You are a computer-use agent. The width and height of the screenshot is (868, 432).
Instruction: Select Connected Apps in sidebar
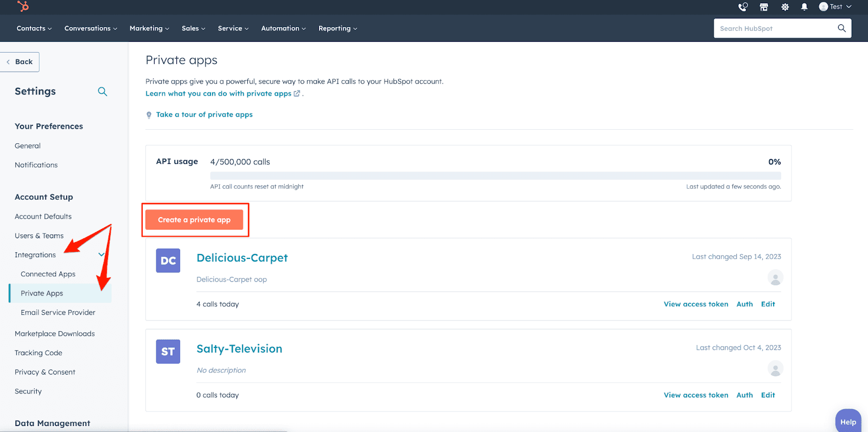click(x=48, y=274)
